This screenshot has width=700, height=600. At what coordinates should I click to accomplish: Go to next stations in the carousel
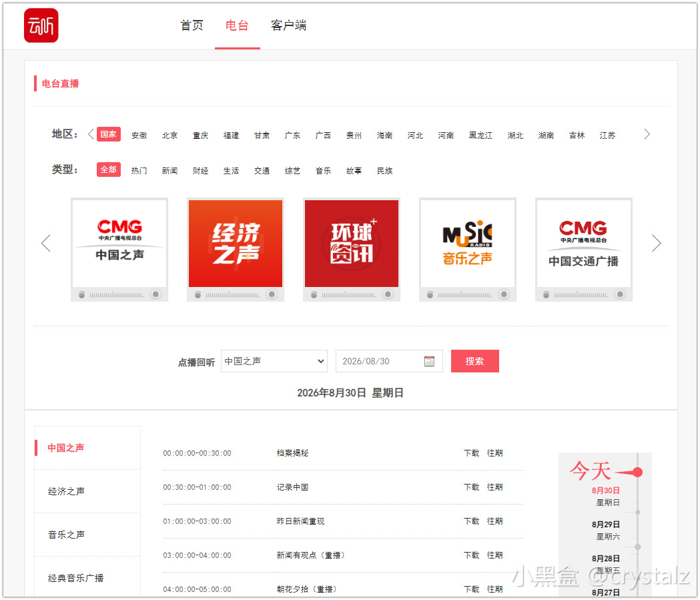656,244
